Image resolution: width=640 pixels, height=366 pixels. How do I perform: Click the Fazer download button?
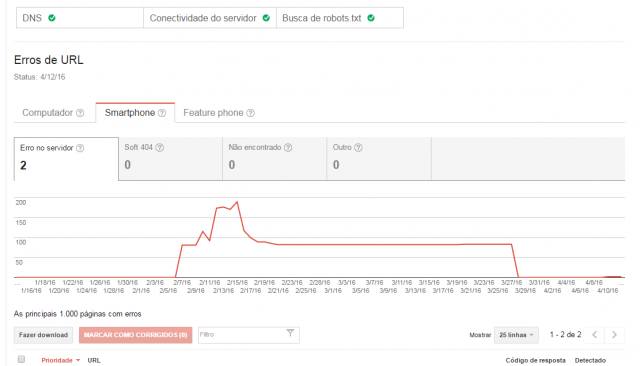point(43,335)
